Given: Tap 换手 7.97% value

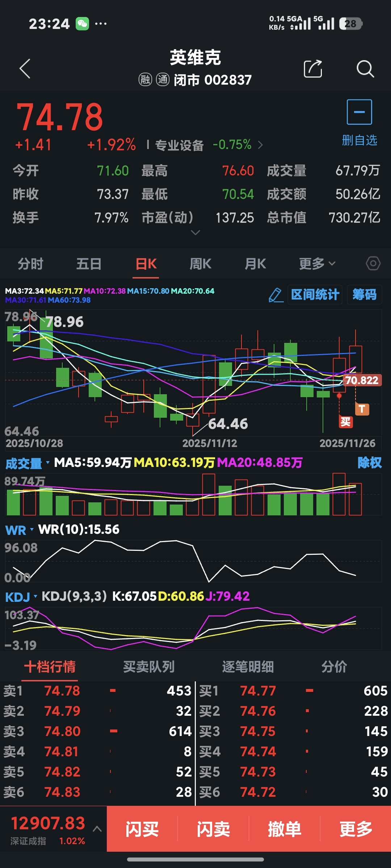Looking at the screenshot, I should click(x=111, y=218).
